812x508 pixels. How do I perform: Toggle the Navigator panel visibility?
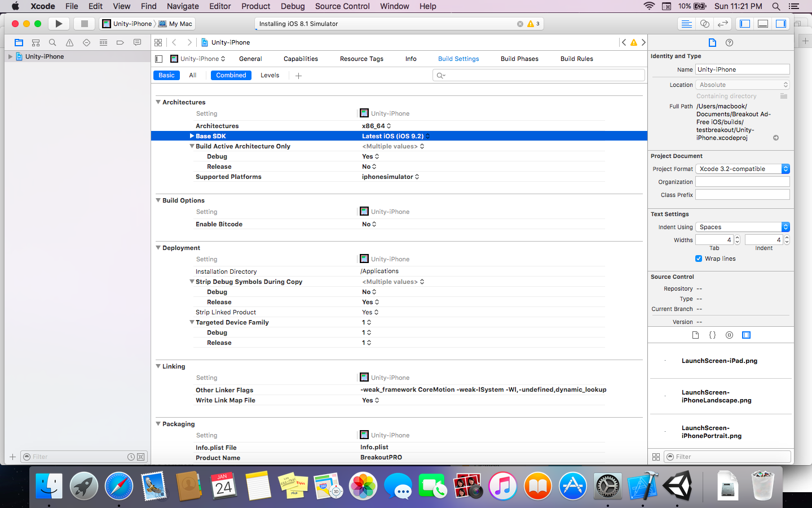coord(745,24)
